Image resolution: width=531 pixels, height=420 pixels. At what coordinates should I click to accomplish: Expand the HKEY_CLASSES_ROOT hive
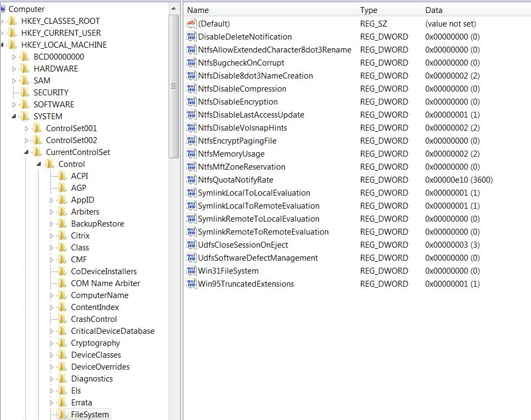point(3,21)
